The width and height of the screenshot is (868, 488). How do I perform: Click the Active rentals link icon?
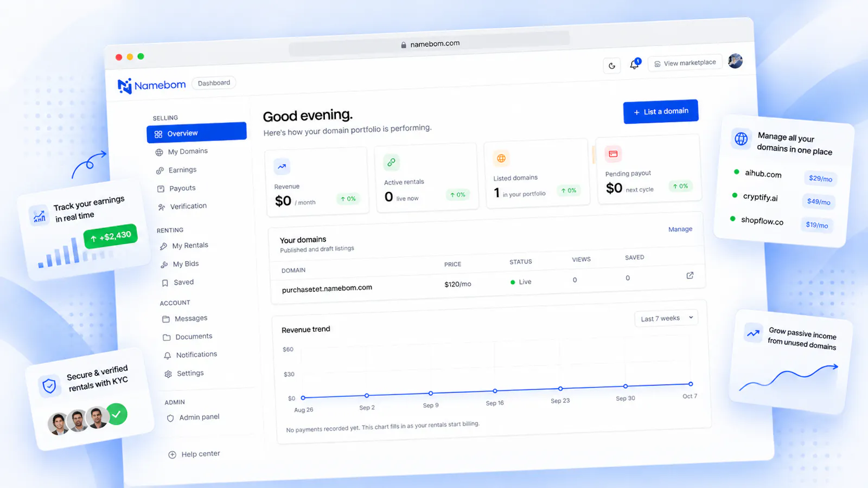391,162
